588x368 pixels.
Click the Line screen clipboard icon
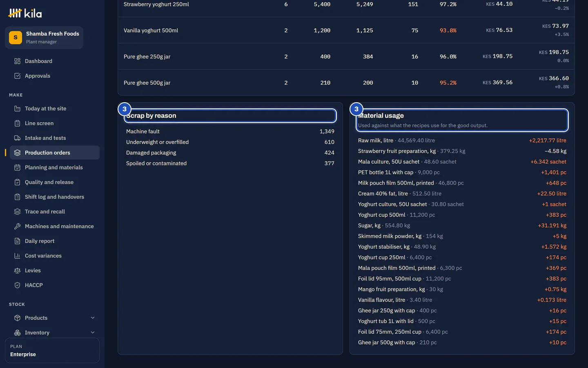click(x=17, y=123)
